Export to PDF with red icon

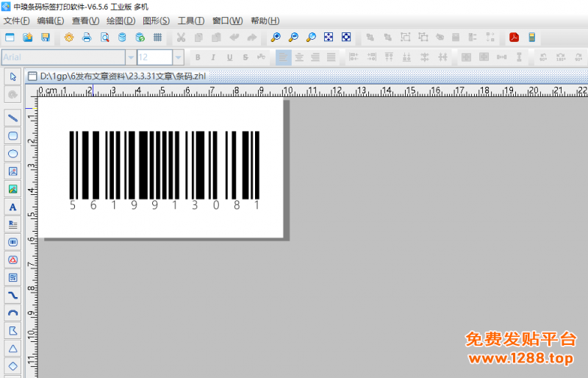514,38
